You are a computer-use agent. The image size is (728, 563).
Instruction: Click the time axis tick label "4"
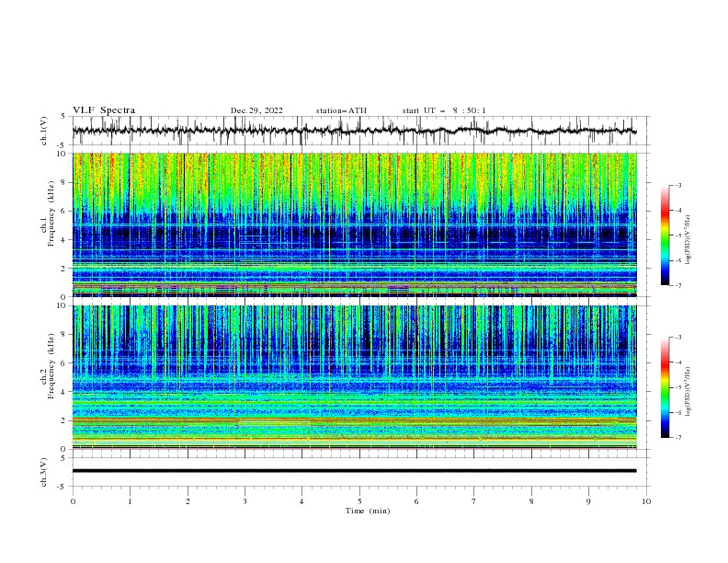[301, 501]
